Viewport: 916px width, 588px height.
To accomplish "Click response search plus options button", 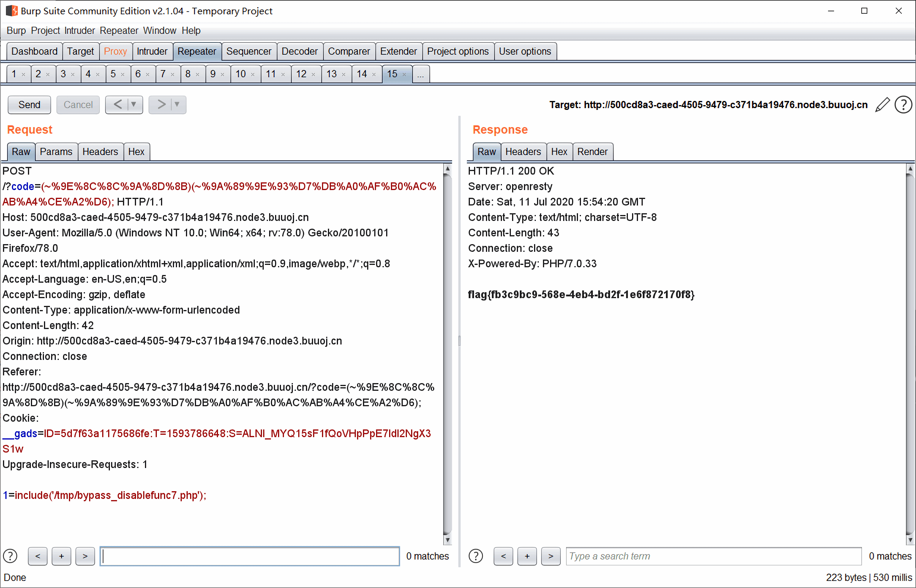I will tap(527, 556).
